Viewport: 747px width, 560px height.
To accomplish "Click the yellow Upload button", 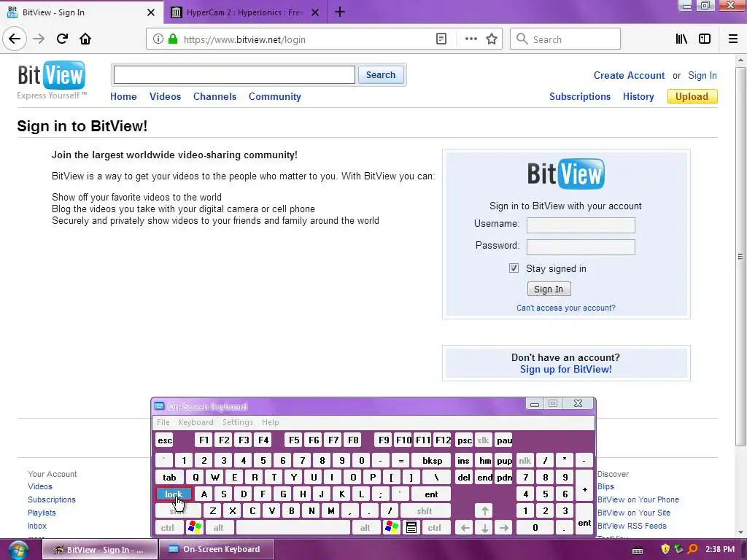I will (x=692, y=97).
